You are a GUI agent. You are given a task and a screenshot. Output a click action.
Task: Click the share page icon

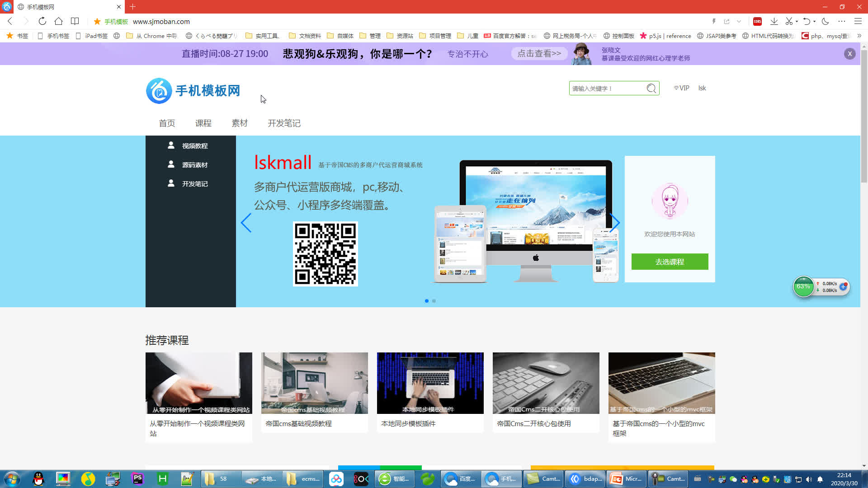point(727,21)
